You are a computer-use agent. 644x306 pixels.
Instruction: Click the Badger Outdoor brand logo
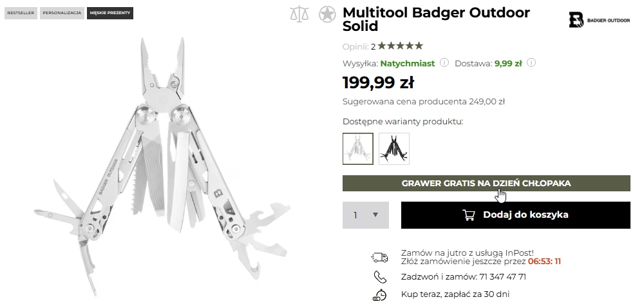(599, 20)
